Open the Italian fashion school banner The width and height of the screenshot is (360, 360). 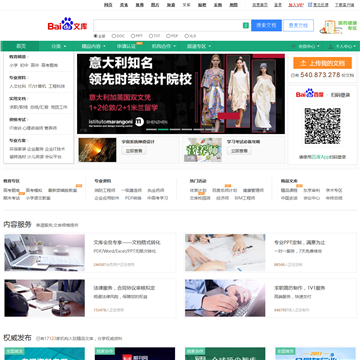tap(181, 94)
